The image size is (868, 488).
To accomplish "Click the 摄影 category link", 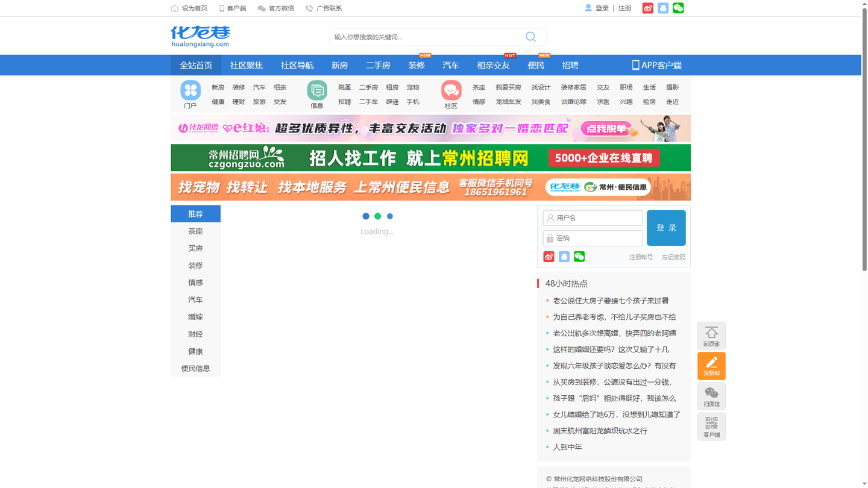I will point(672,87).
